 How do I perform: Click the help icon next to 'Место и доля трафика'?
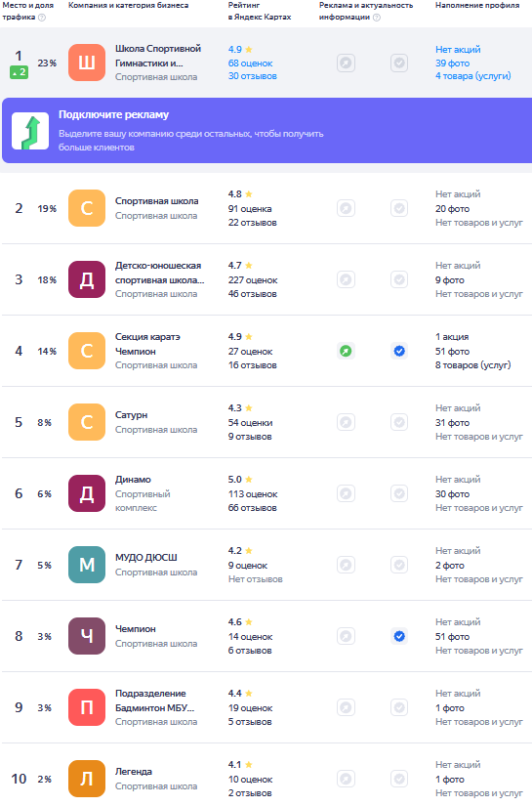click(42, 18)
